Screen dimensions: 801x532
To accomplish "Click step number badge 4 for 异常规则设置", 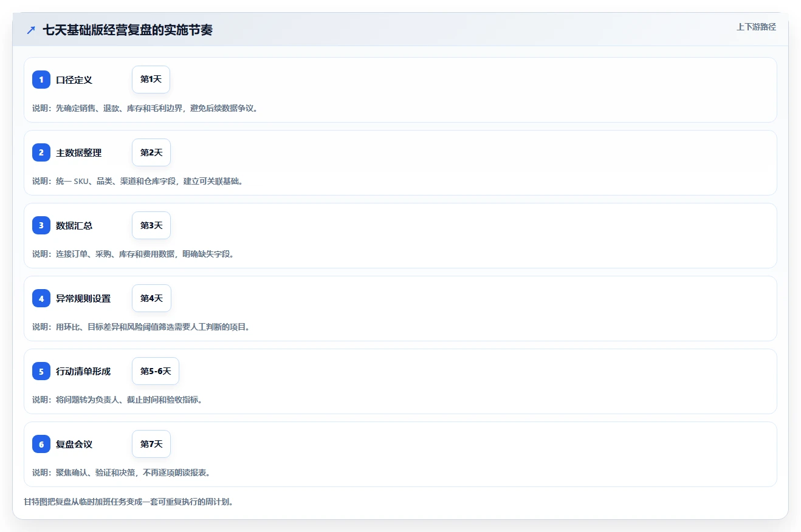I will (x=41, y=298).
